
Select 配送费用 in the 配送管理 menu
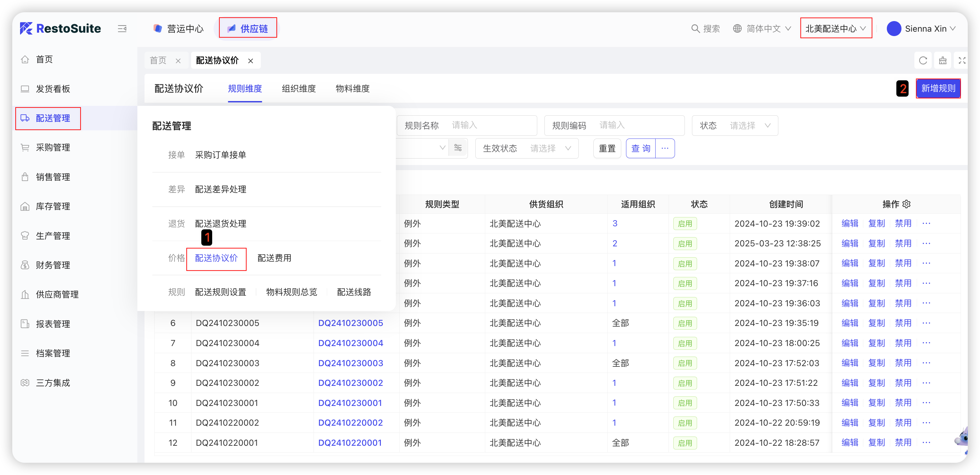[x=274, y=258]
